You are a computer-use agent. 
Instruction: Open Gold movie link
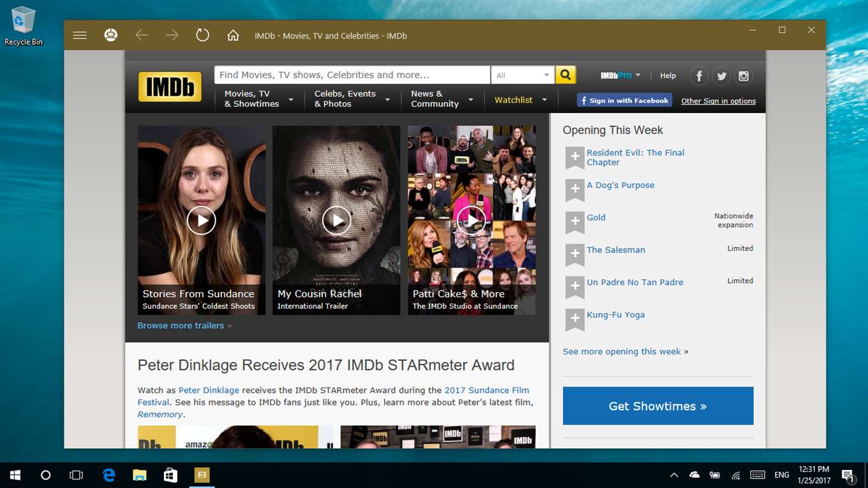[596, 217]
